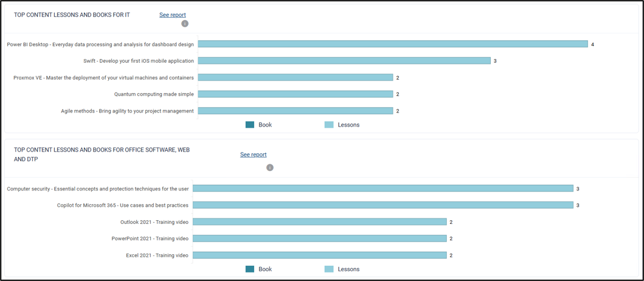This screenshot has height=281, width=644.
Task: Click the Agile methods lessons bar
Action: 296,111
